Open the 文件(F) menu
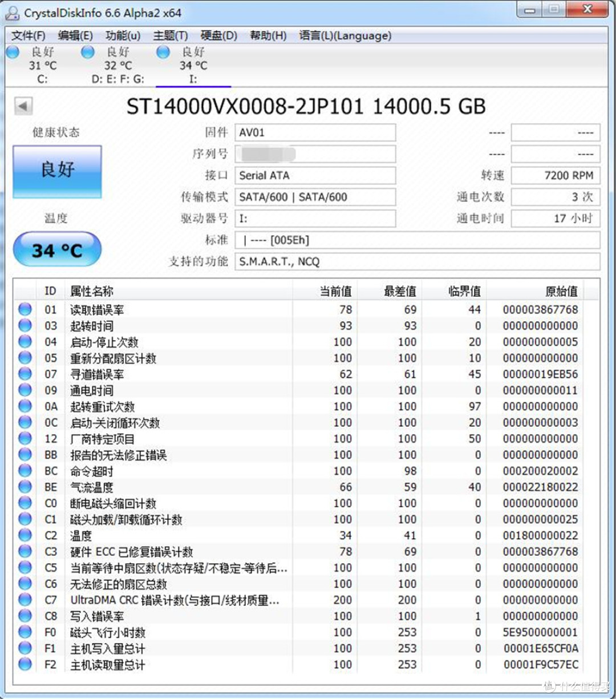Screen dimensions: 616x699 coord(29,35)
